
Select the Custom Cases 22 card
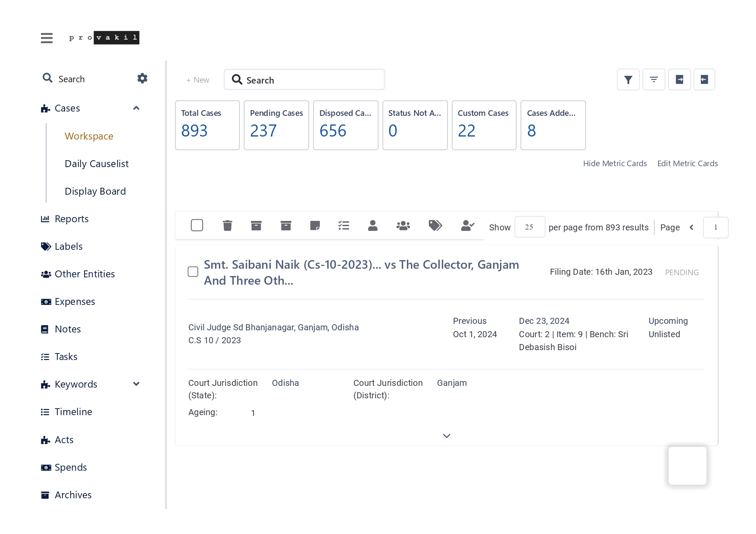(x=484, y=125)
